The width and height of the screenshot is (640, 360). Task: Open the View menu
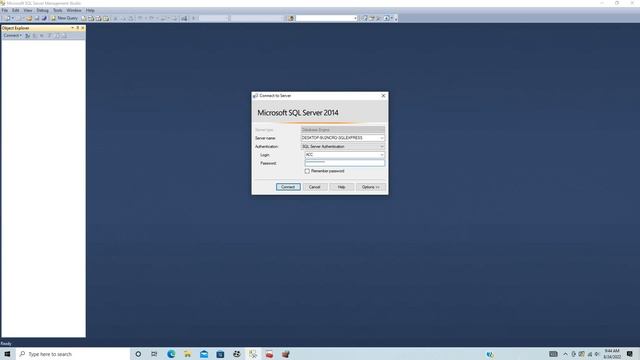[x=28, y=10]
